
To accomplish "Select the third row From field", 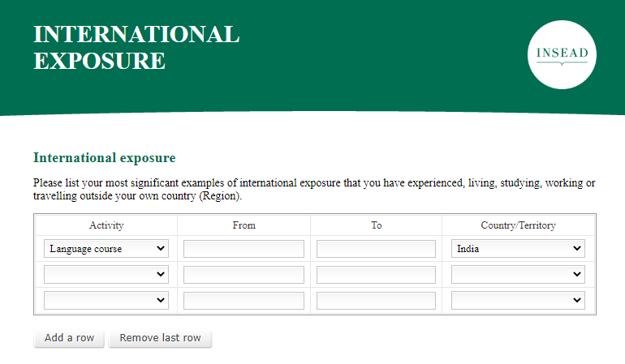I will coord(244,301).
